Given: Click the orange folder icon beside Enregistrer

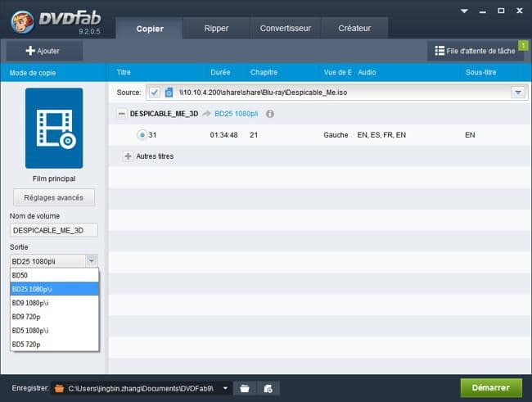Looking at the screenshot, I should coord(60,388).
